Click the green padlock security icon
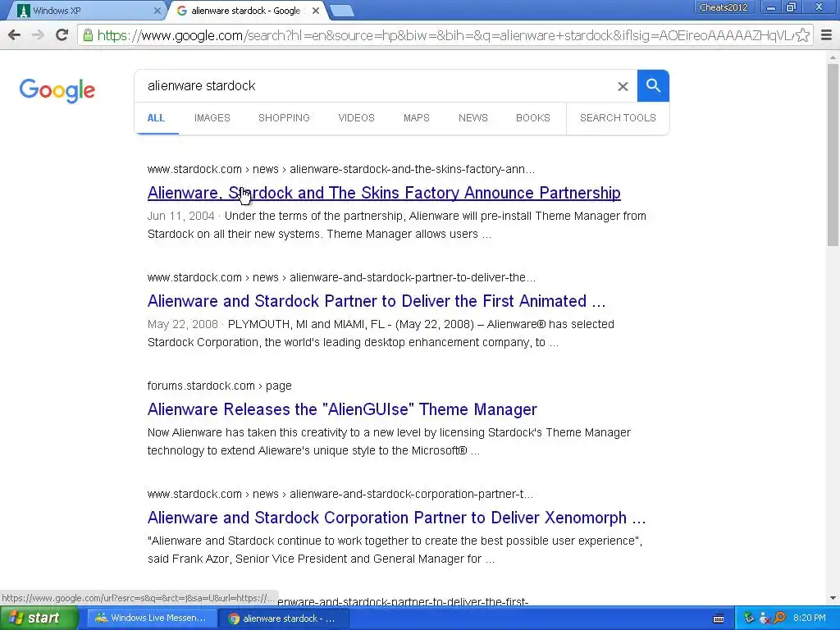 (87, 35)
